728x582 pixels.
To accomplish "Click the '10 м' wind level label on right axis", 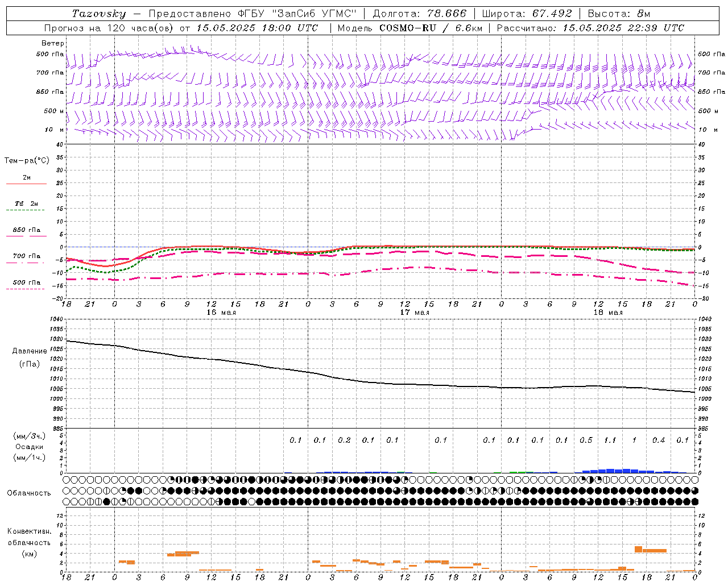I will [x=708, y=130].
